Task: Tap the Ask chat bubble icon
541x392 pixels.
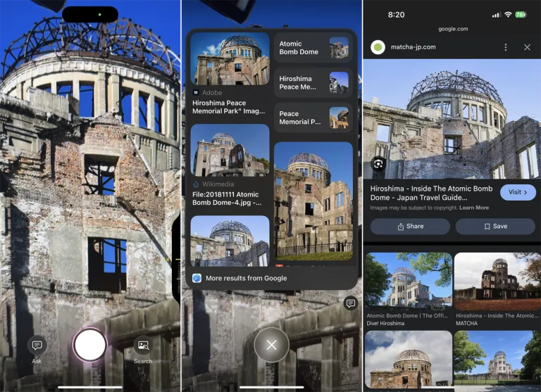Action: tap(37, 345)
